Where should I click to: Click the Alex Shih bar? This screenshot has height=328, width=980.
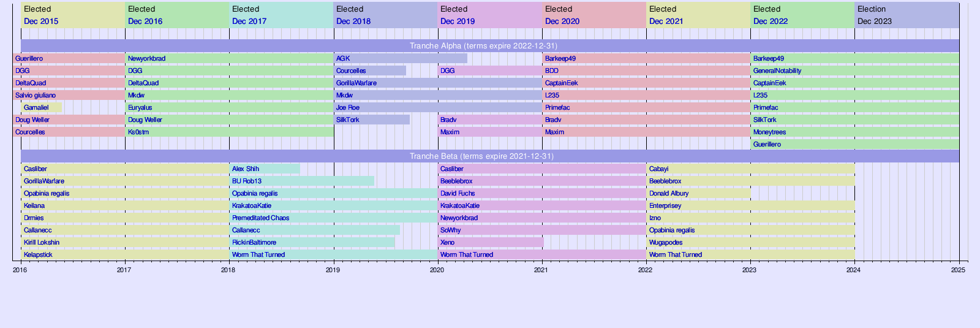click(246, 169)
